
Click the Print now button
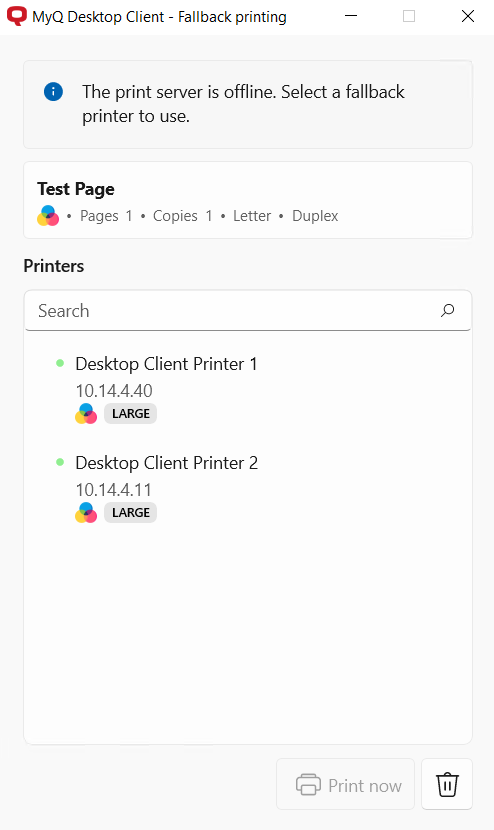pos(345,784)
